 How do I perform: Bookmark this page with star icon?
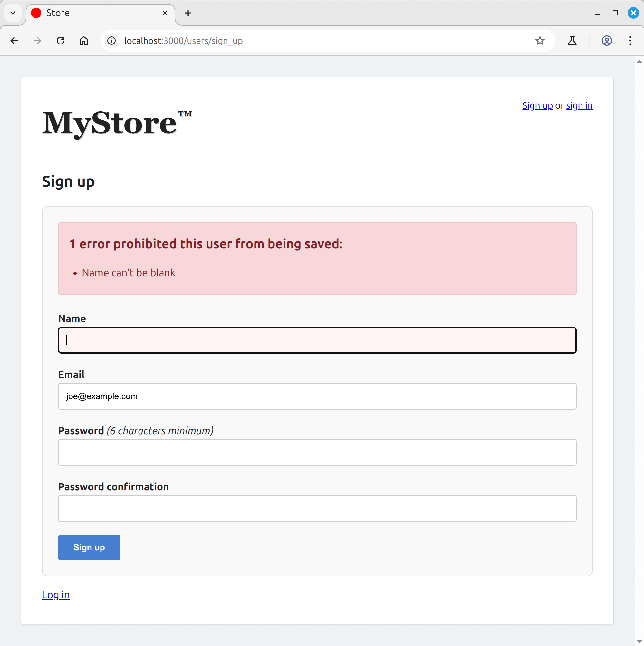pyautogui.click(x=540, y=41)
